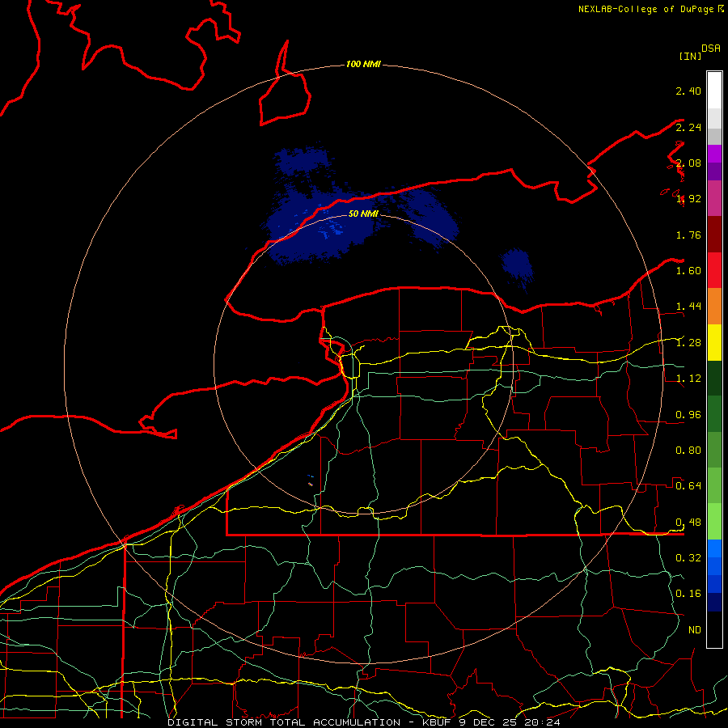
Task: Select the white color swatch in the legend
Action: click(714, 91)
